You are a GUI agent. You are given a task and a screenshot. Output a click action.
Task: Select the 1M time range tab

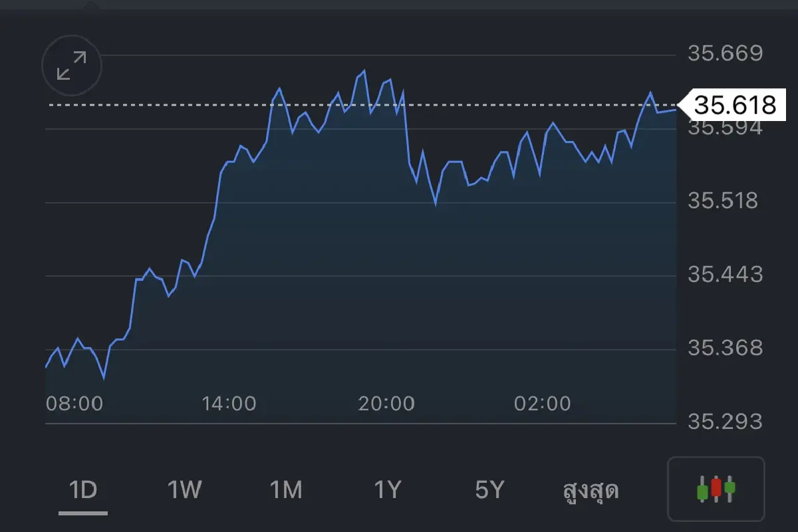(x=286, y=491)
